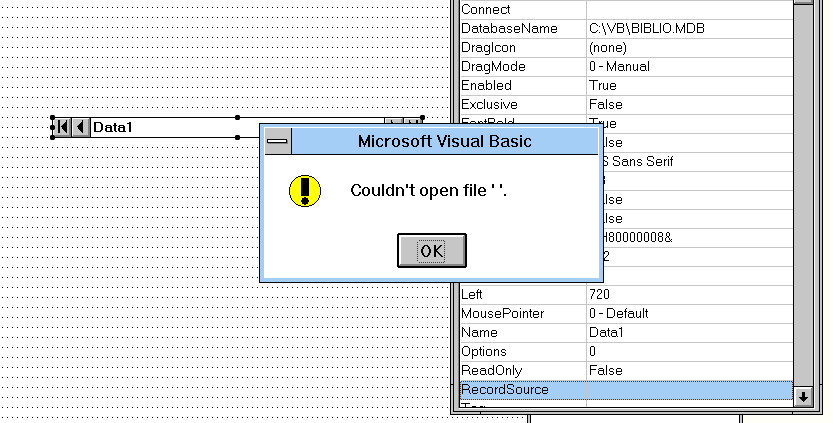Click the C:\VB\BIBLIO.MDB value

(x=647, y=28)
